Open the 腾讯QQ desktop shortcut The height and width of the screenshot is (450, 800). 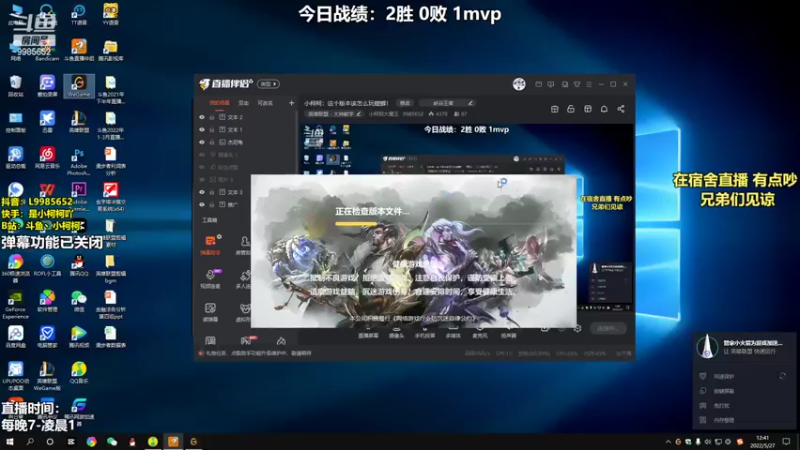tap(79, 266)
